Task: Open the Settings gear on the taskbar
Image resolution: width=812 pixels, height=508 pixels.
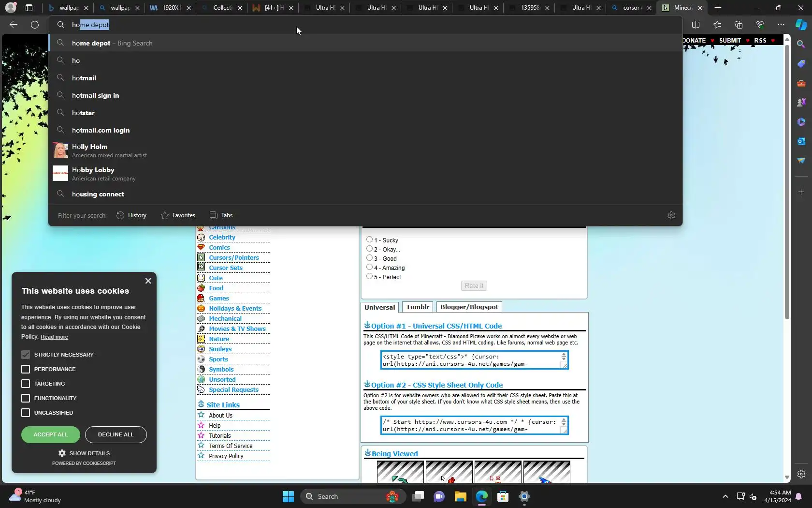Action: click(524, 496)
